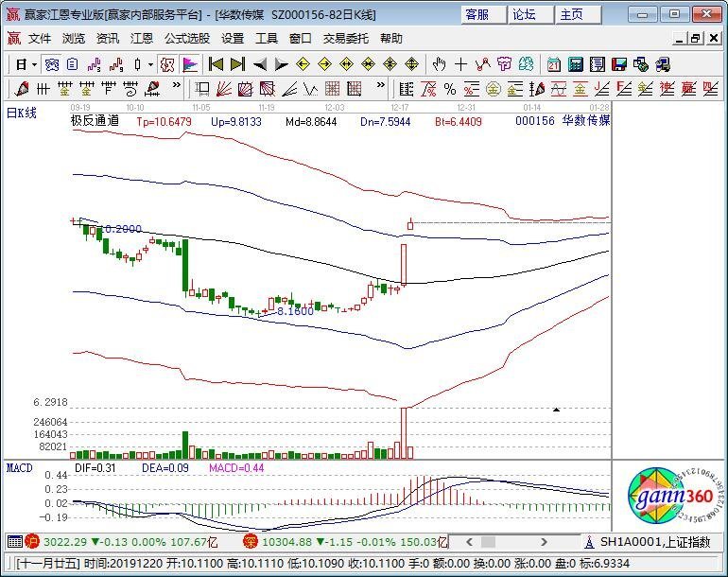Open the 资讯 menu
728x577 pixels.
tap(108, 39)
